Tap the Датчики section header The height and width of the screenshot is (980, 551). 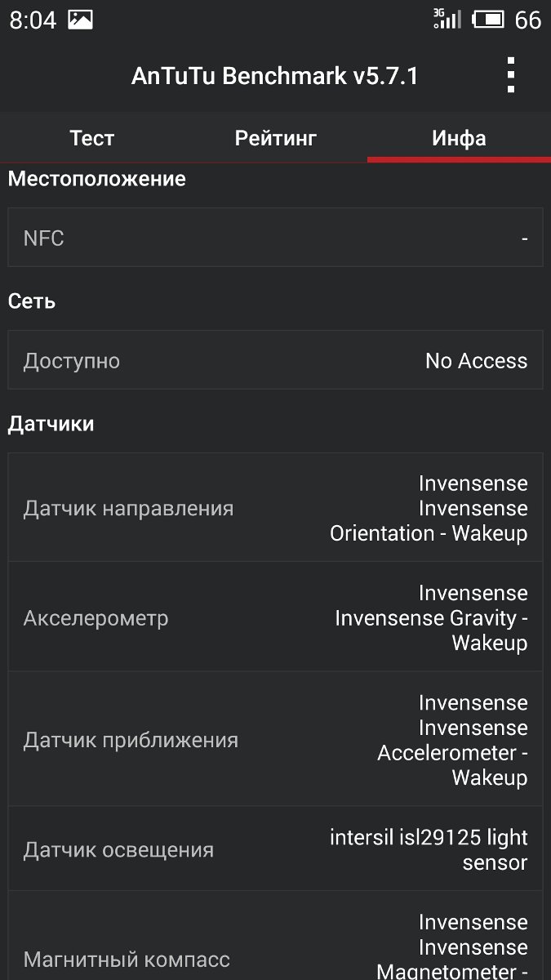[x=51, y=424]
